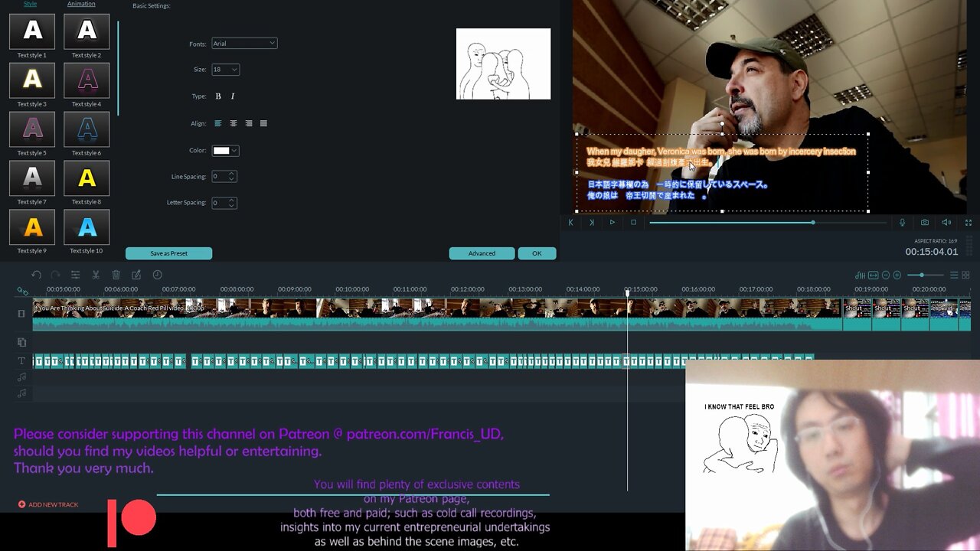980x551 pixels.
Task: Apply orange Text style 9 preset
Action: (x=32, y=227)
